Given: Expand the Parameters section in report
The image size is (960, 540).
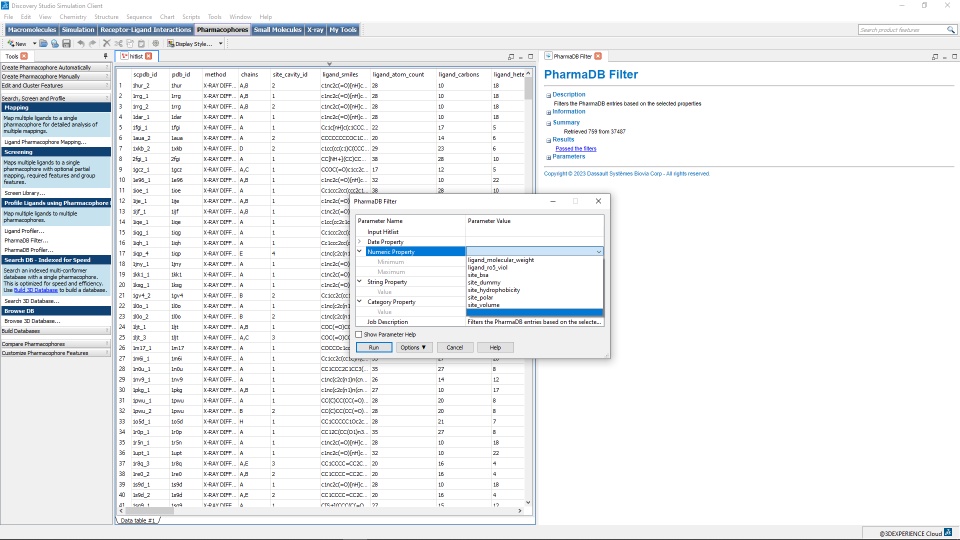Looking at the screenshot, I should (549, 157).
